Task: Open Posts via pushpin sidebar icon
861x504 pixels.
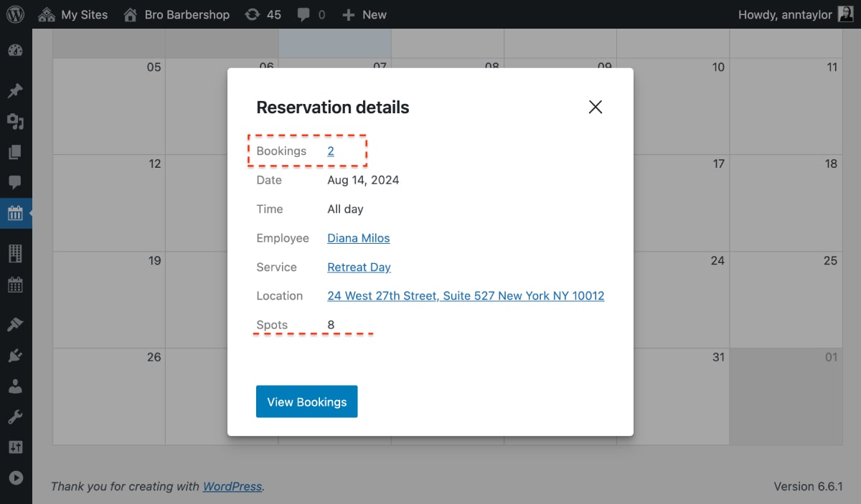Action: pos(15,91)
